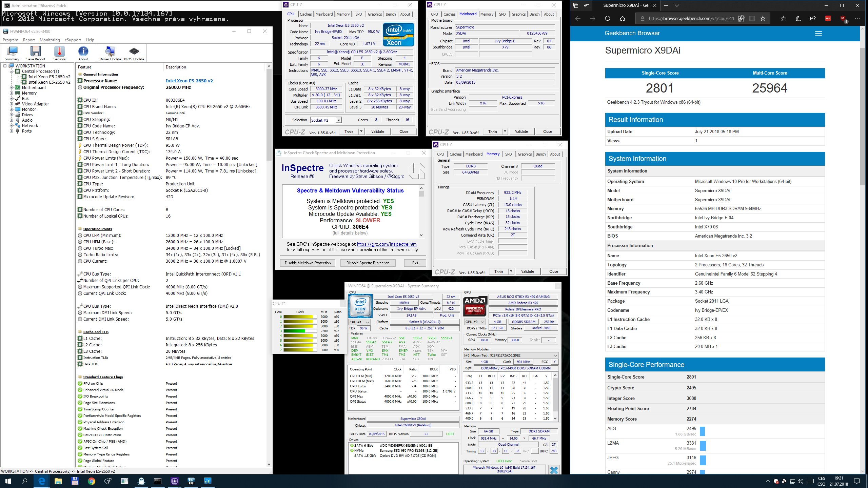Show the Edge tab preview chevron
The image size is (868, 488).
pos(677,5)
